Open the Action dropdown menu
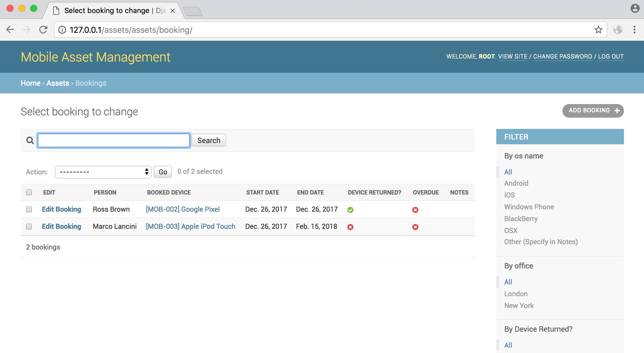644x353 pixels. 103,172
